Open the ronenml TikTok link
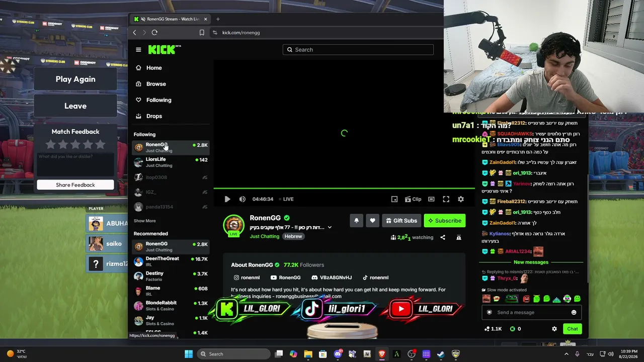This screenshot has width=644, height=362. (x=375, y=278)
